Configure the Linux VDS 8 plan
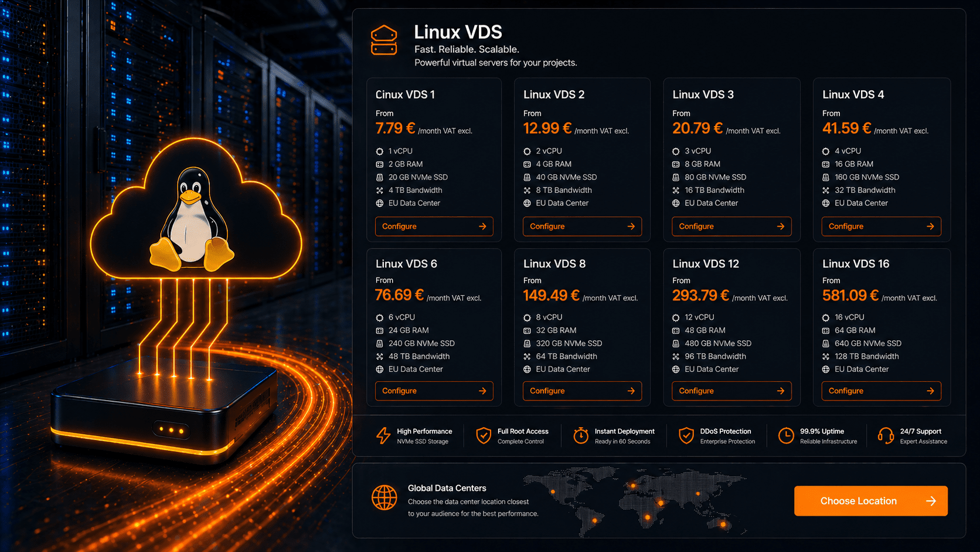Screen dimensions: 980x552 [582, 391]
